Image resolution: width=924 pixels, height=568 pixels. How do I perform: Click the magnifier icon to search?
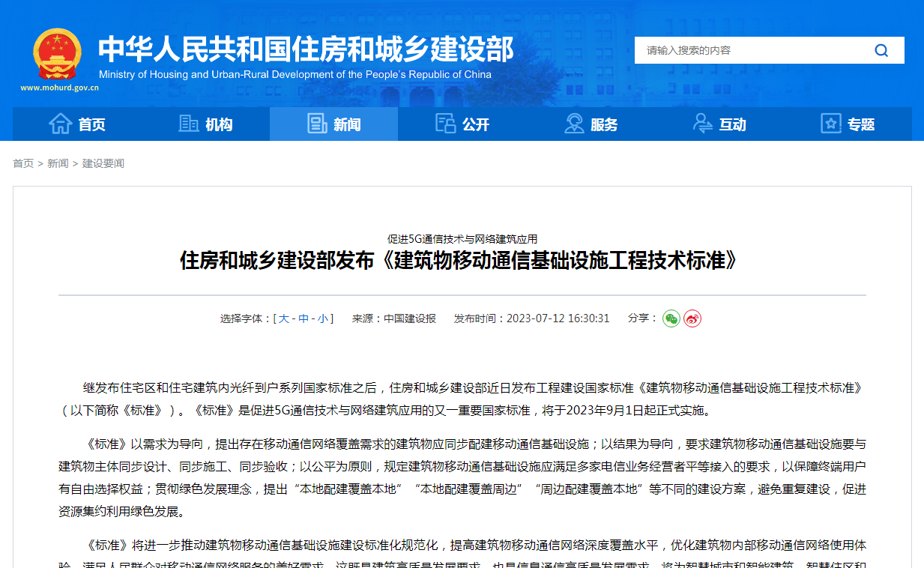tap(881, 50)
